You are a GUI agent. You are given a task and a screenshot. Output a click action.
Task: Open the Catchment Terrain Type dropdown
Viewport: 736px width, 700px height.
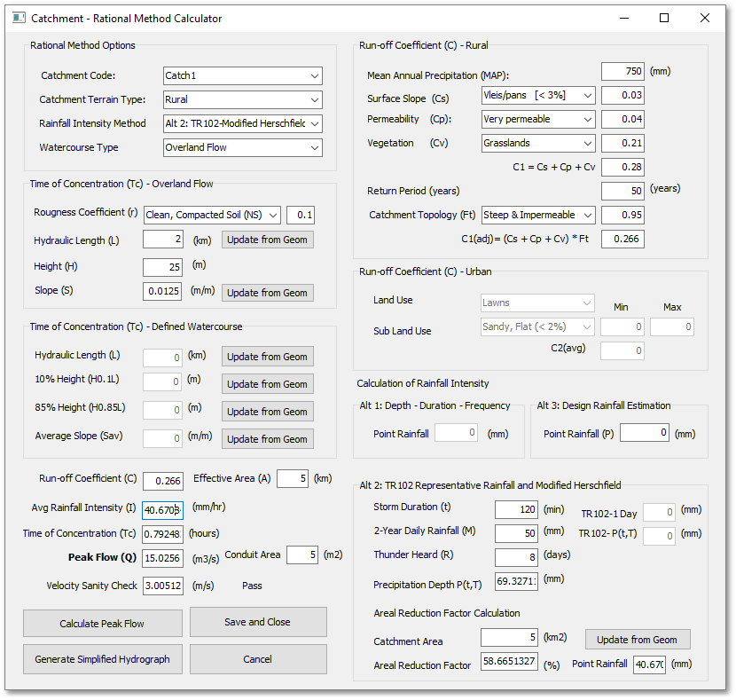pyautogui.click(x=243, y=99)
